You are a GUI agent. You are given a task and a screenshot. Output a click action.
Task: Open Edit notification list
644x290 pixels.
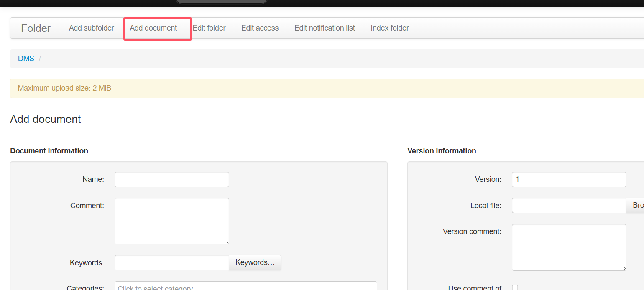coord(325,28)
